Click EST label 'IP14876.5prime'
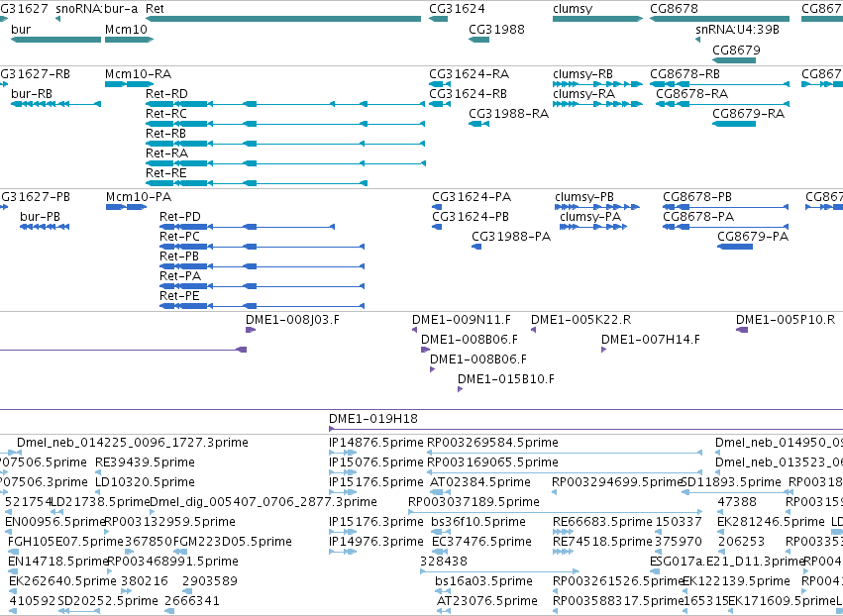Image resolution: width=843 pixels, height=616 pixels. [375, 443]
